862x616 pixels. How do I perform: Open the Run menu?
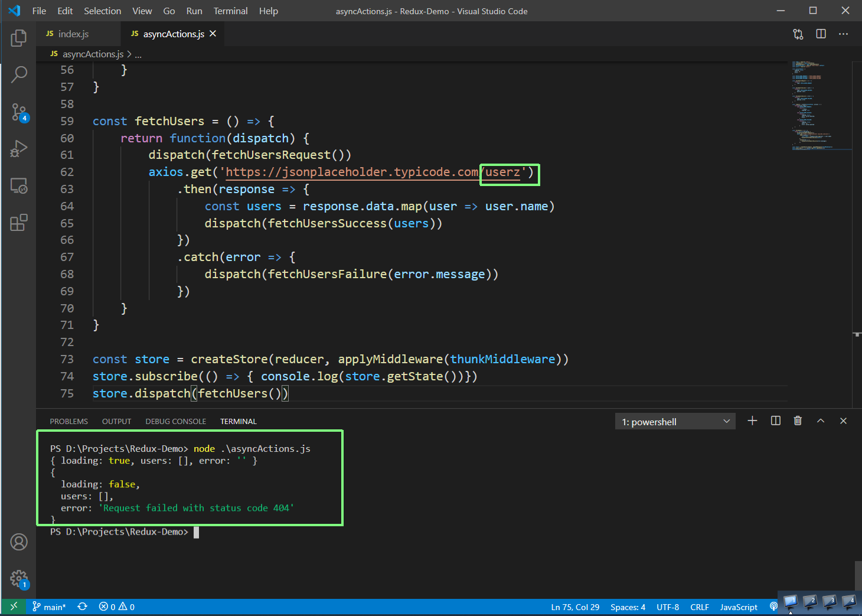pyautogui.click(x=194, y=11)
